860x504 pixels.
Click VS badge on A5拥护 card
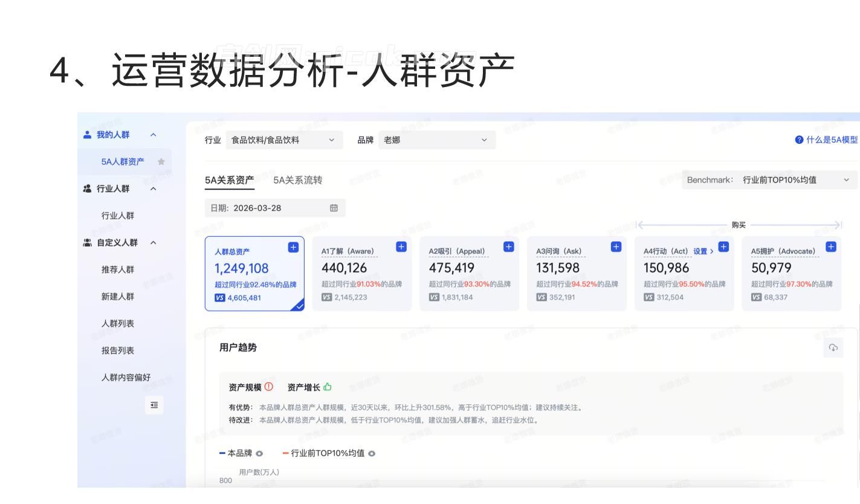coord(757,297)
